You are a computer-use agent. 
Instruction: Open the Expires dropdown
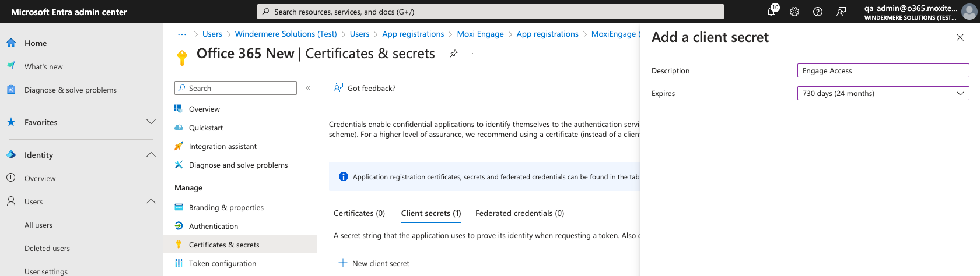point(883,93)
